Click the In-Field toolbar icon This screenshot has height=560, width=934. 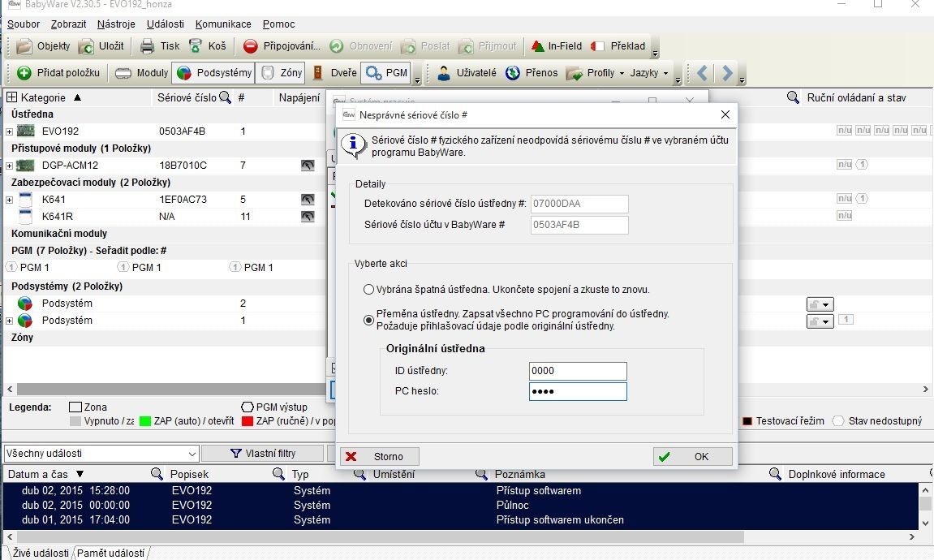tap(536, 46)
